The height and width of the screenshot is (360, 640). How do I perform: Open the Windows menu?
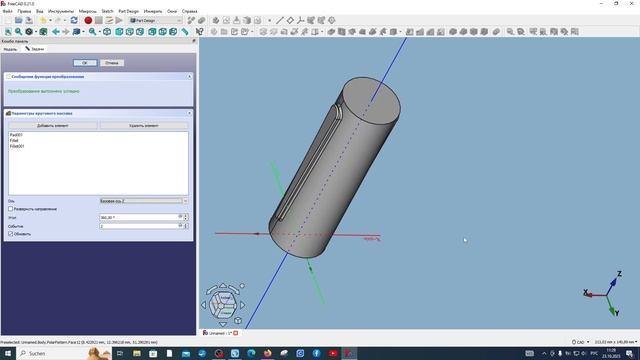click(x=172, y=11)
